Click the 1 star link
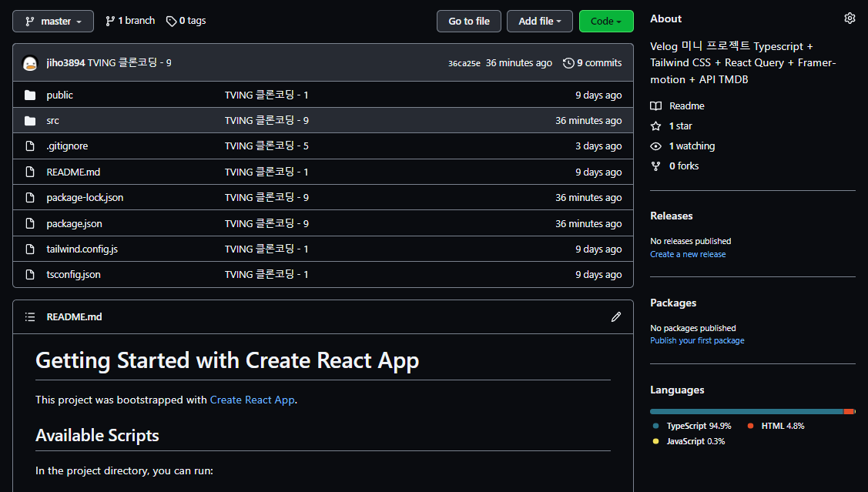This screenshot has height=492, width=868. pyautogui.click(x=680, y=126)
